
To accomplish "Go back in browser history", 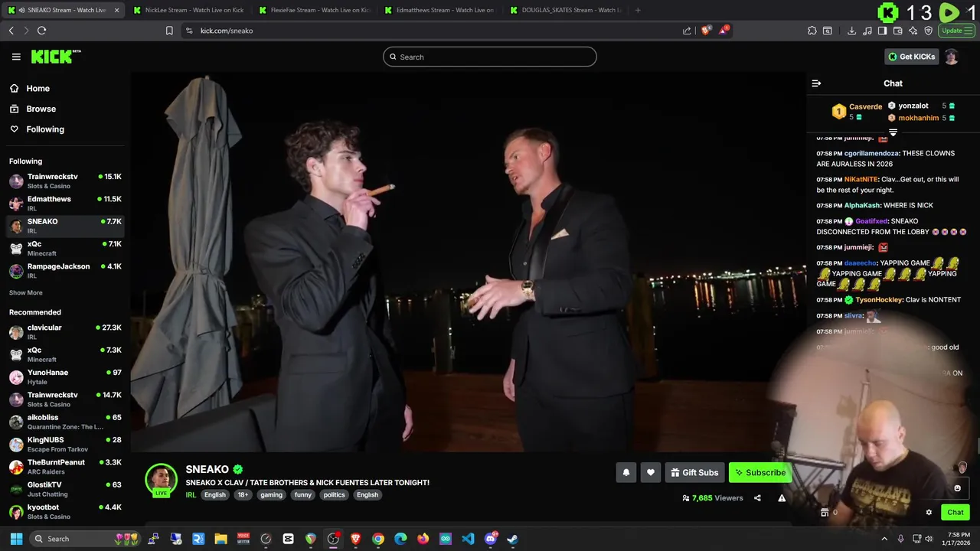I will (11, 31).
